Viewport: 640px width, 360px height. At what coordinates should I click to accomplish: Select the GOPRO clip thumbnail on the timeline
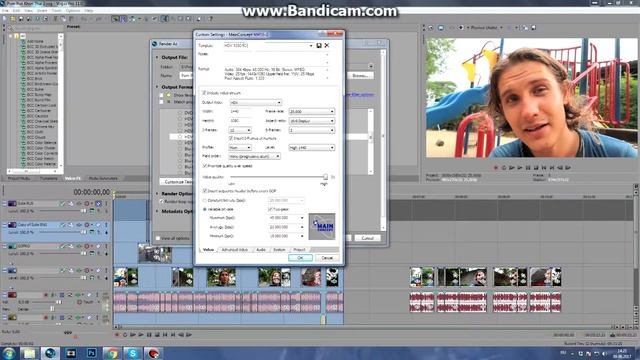coord(155,253)
